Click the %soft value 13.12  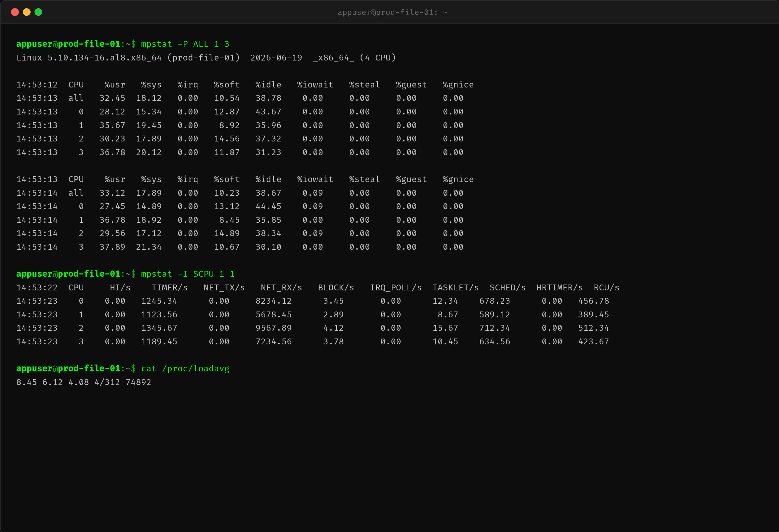pos(227,206)
